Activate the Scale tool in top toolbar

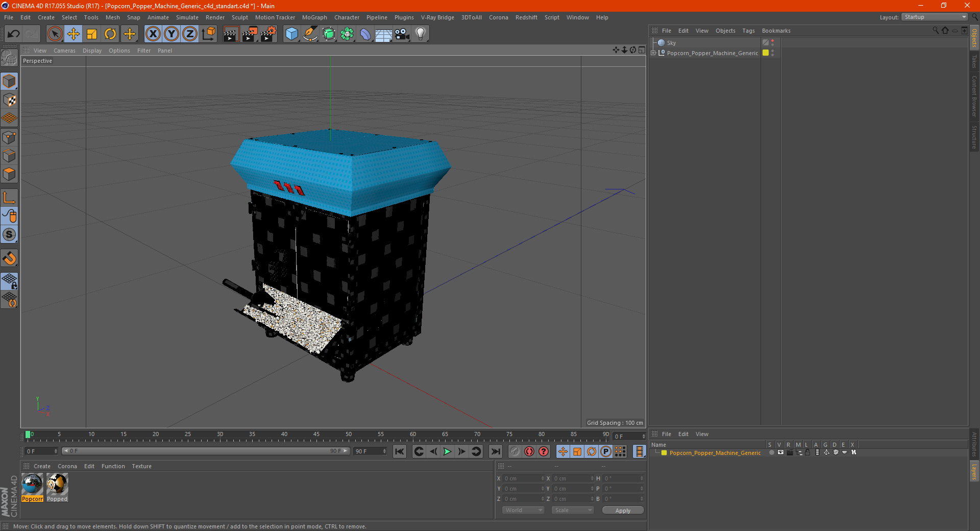(x=92, y=34)
